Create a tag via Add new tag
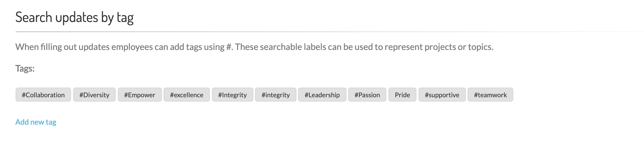Image resolution: width=644 pixels, height=144 pixels. pyautogui.click(x=36, y=122)
